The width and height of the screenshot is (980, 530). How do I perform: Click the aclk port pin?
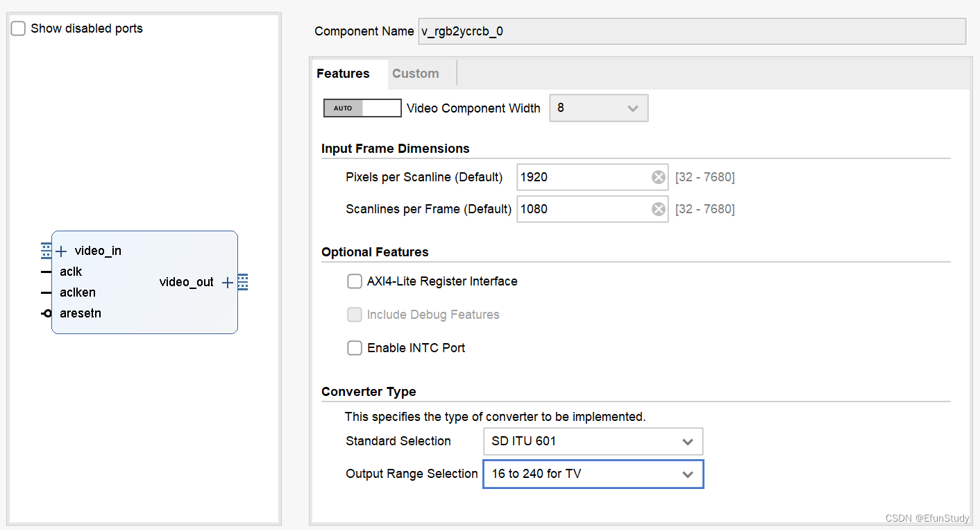[46, 272]
